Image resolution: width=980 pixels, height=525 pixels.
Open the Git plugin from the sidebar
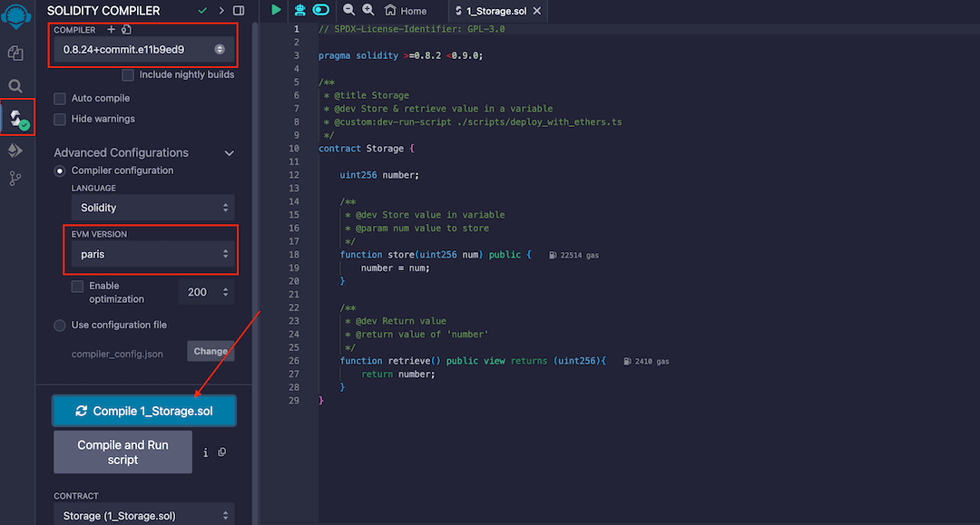click(x=15, y=178)
